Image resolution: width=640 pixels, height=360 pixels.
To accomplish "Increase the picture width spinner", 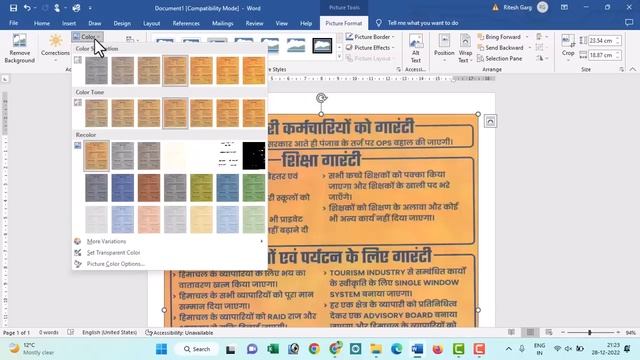I will pos(618,53).
